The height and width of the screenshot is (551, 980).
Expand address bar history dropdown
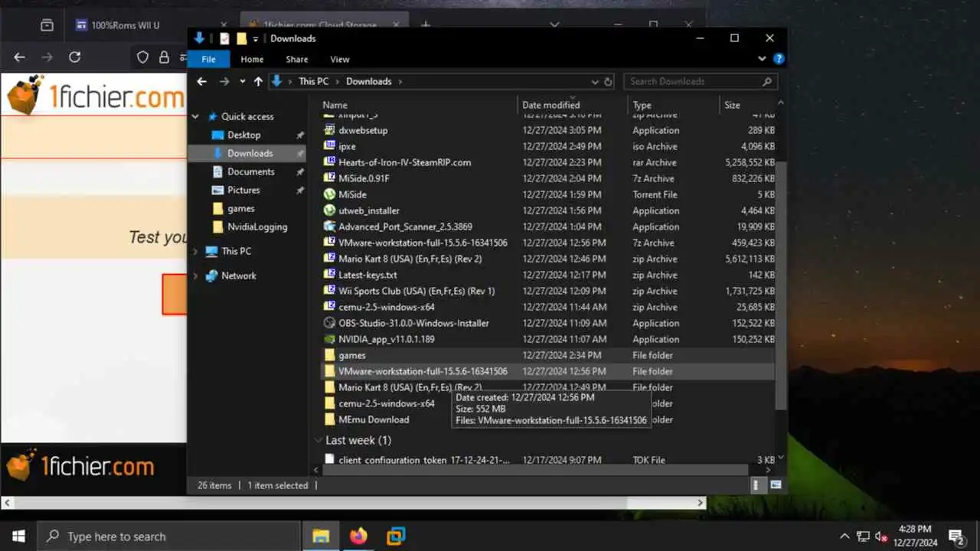click(x=595, y=81)
